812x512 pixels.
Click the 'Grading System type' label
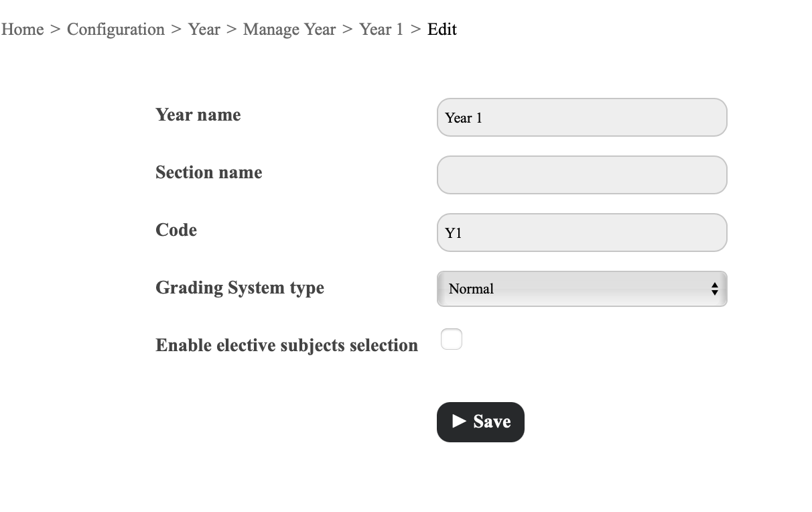(240, 287)
